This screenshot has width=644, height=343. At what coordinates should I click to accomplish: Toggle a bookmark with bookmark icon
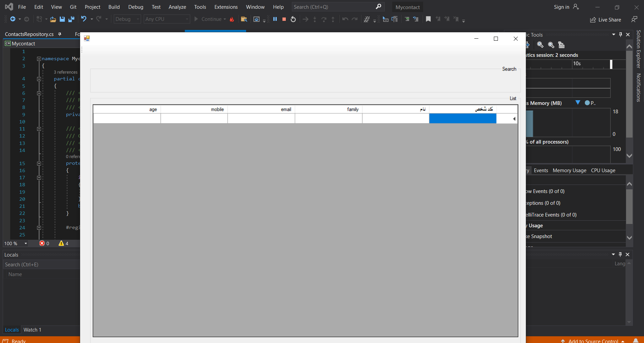(428, 19)
